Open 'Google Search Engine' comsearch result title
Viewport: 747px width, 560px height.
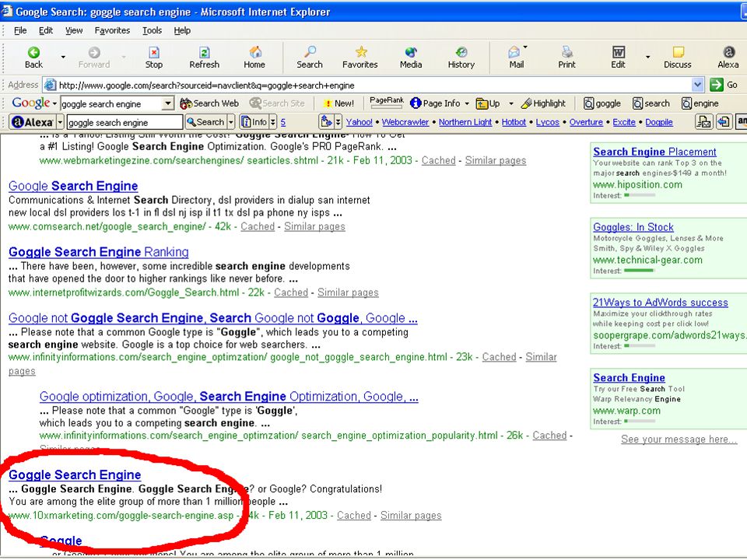click(73, 186)
